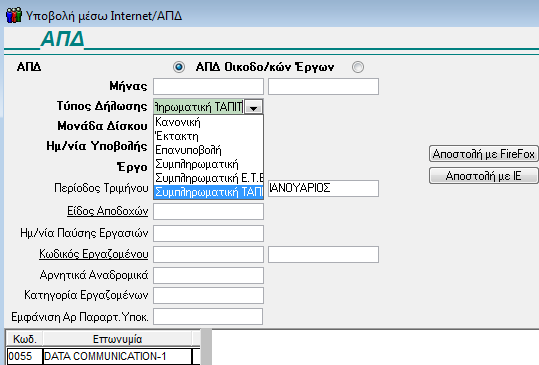The height and width of the screenshot is (365, 539).
Task: Click the Εμφάνιση Αρ Παραρτ.Υποκ. field
Action: point(208,317)
